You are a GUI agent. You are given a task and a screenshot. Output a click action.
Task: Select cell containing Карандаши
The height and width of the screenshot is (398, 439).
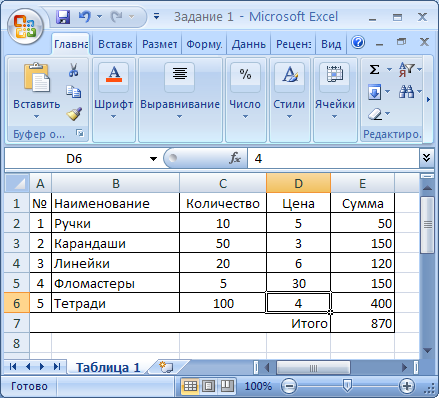[x=115, y=243]
